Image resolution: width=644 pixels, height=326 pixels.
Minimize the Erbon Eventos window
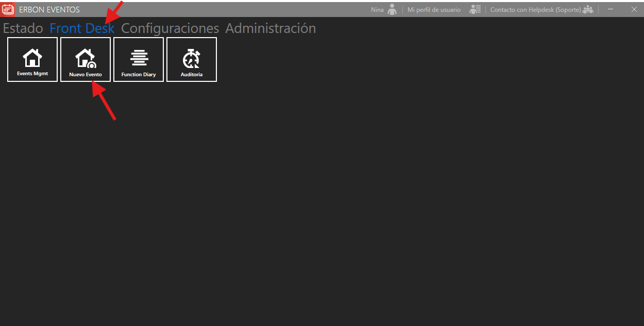click(611, 9)
